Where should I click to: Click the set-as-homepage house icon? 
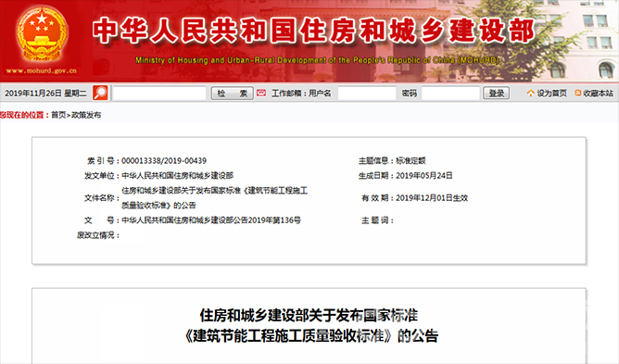tap(531, 94)
